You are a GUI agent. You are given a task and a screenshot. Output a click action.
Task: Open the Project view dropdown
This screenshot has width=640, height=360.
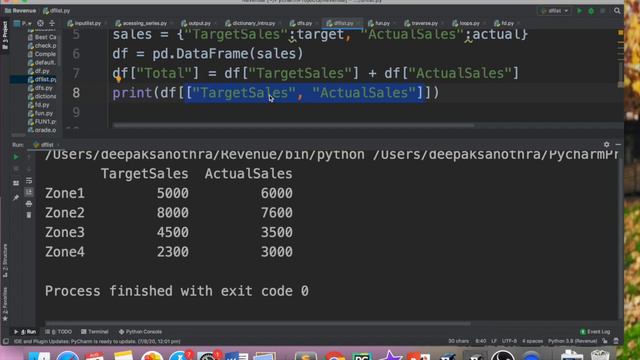pyautogui.click(x=22, y=23)
